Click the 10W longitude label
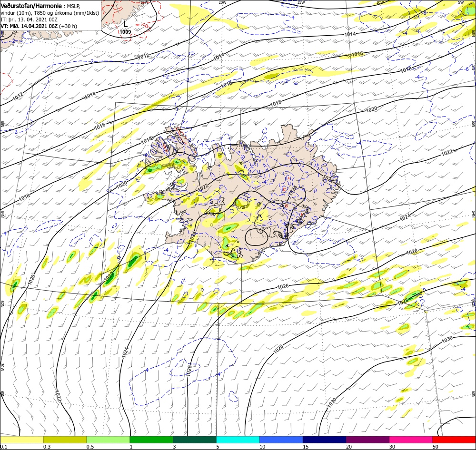476x450 pixels. pos(380,2)
